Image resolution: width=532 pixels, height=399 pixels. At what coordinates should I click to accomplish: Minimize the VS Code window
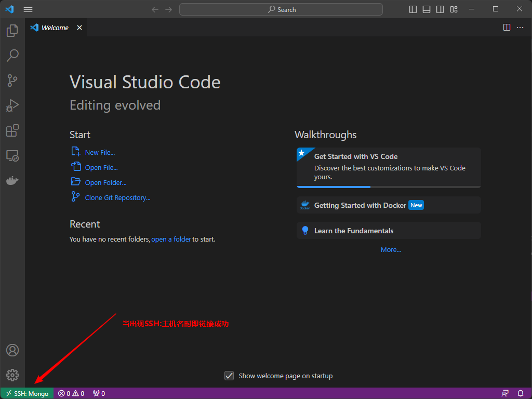pyautogui.click(x=472, y=9)
